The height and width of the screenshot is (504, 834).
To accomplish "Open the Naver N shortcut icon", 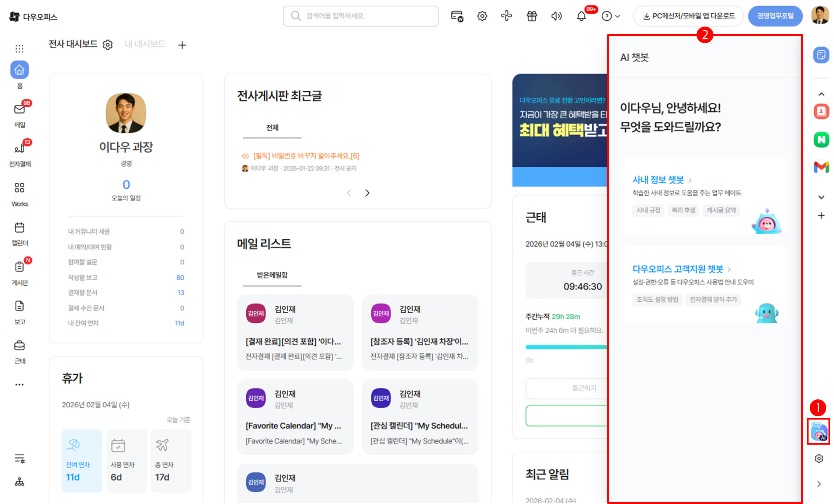I will (x=821, y=140).
